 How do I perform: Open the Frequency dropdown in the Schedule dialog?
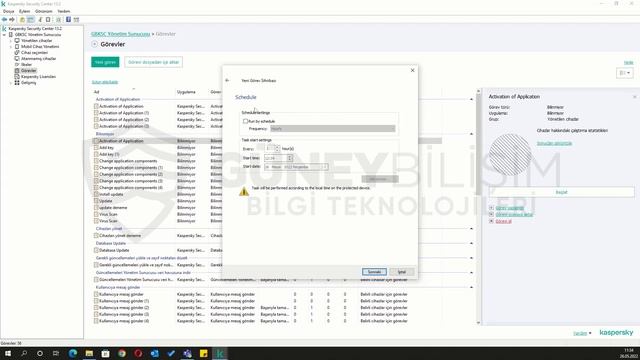point(333,129)
